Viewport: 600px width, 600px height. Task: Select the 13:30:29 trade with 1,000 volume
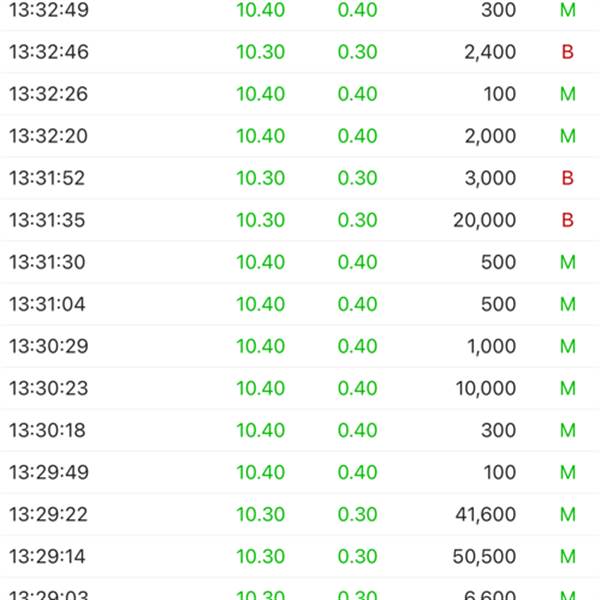(x=300, y=346)
